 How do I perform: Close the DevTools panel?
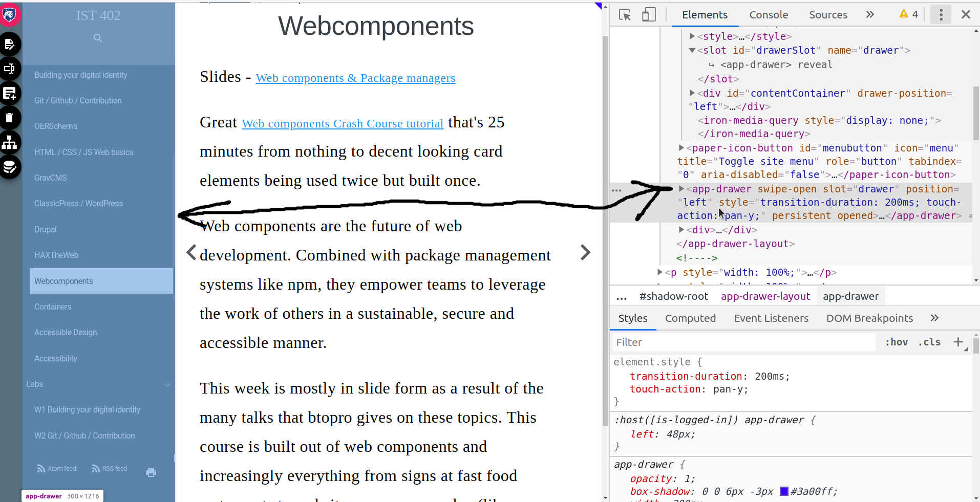tap(966, 14)
